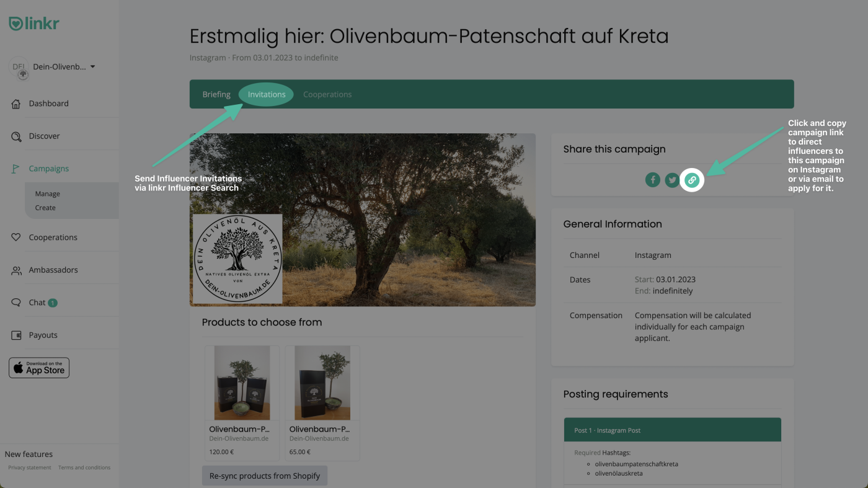Open the Briefing tab
The height and width of the screenshot is (488, 868).
coord(216,94)
